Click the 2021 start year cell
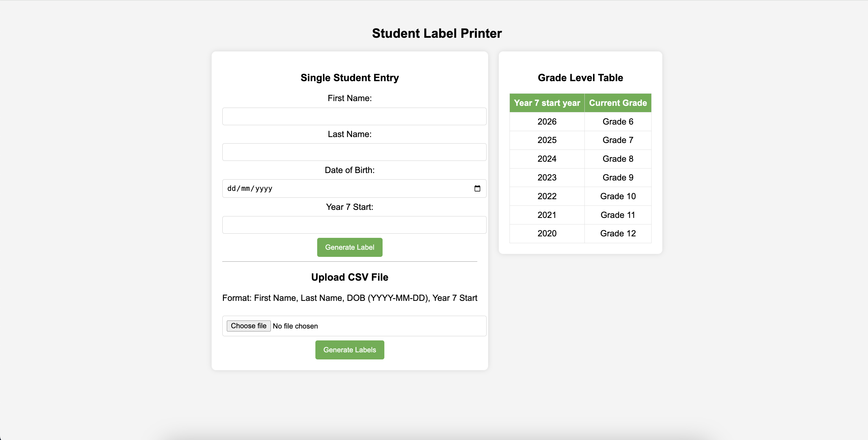868x440 pixels. pos(547,215)
